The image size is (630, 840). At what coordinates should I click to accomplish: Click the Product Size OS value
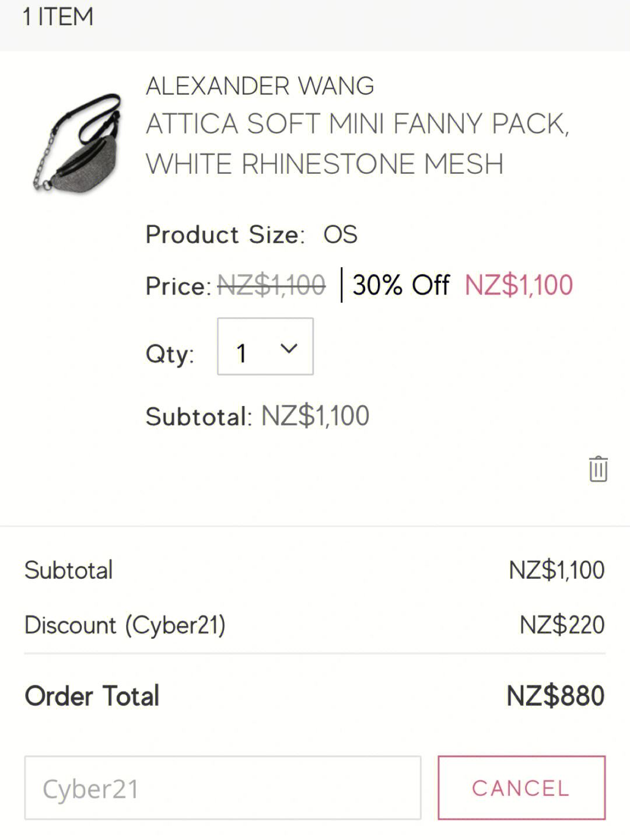click(x=341, y=235)
